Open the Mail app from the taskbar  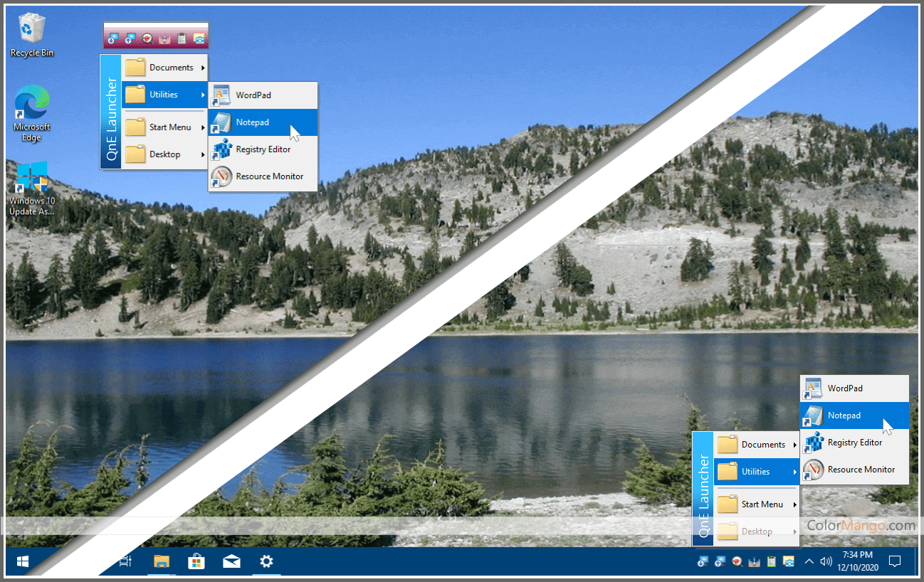click(x=231, y=562)
